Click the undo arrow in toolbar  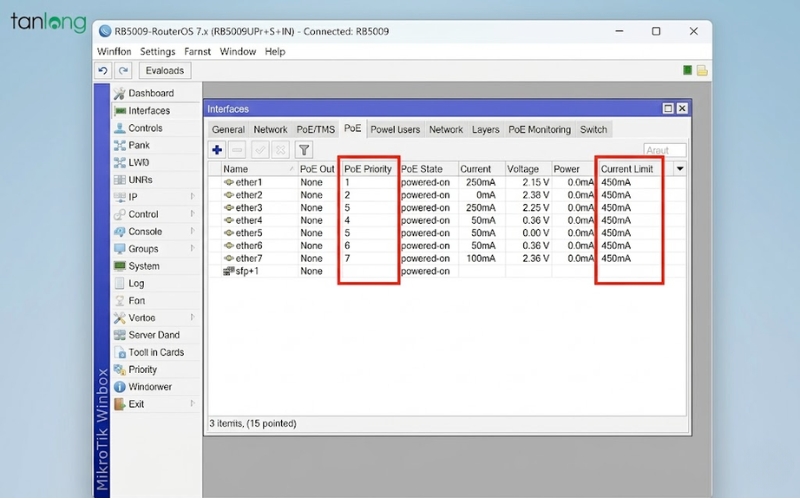tap(103, 71)
